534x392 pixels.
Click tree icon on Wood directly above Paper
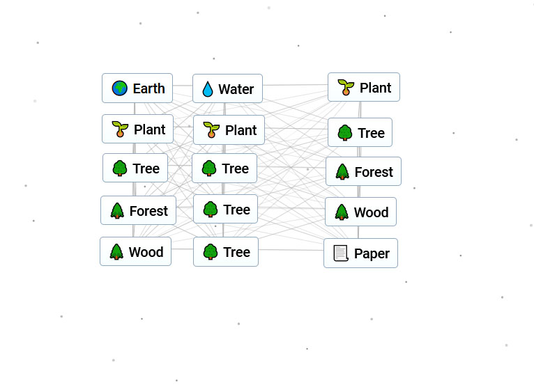point(342,212)
